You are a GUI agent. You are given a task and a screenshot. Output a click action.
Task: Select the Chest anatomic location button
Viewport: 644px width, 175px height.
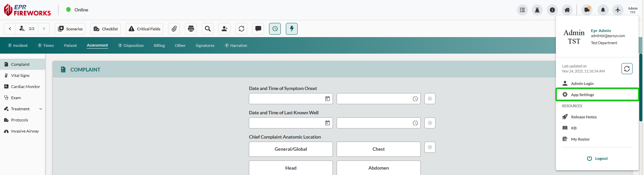(378, 149)
